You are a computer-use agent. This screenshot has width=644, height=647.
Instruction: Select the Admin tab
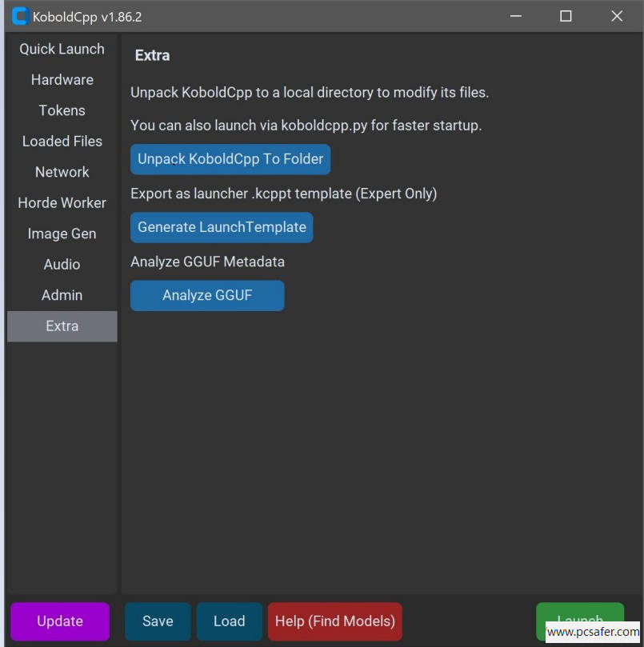[x=62, y=295]
